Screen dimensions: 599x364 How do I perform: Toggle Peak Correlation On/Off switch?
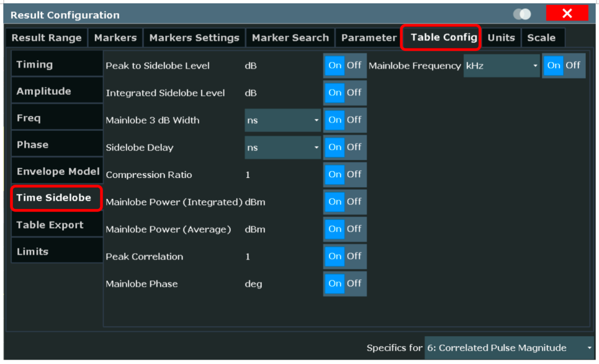click(x=344, y=257)
